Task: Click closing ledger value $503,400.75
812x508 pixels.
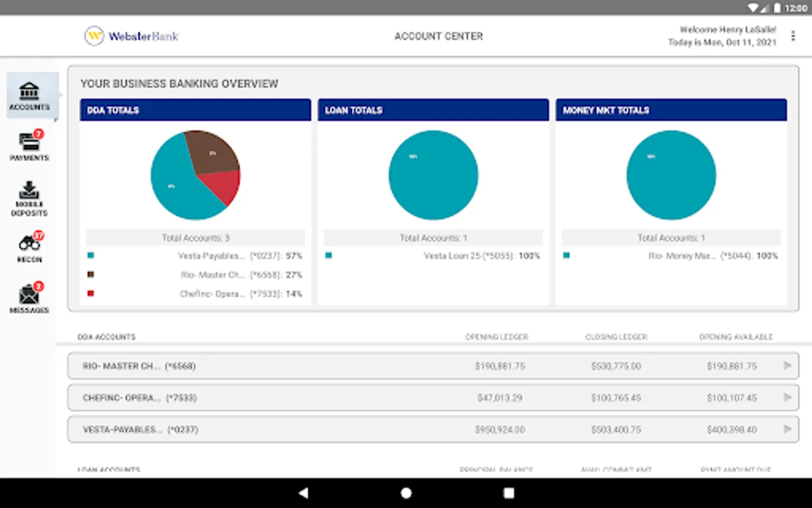Action: tap(616, 430)
